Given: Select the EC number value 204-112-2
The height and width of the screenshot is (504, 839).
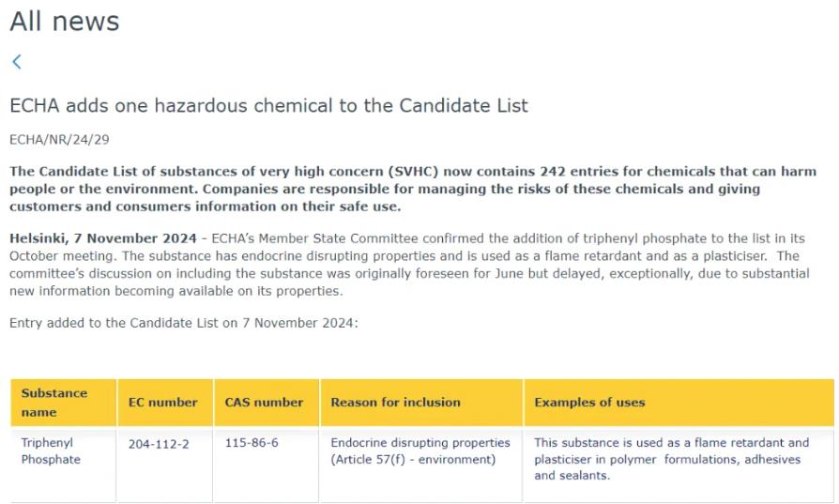Looking at the screenshot, I should point(159,444).
